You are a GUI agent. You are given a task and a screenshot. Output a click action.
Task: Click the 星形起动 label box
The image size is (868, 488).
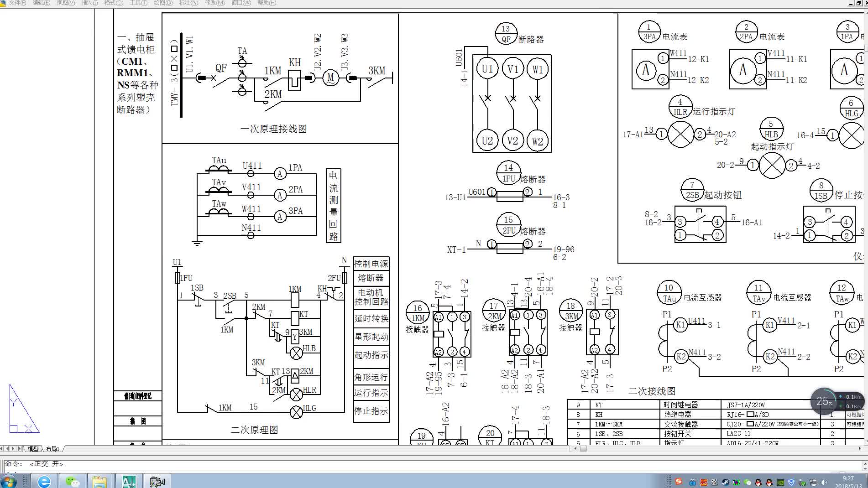point(371,337)
